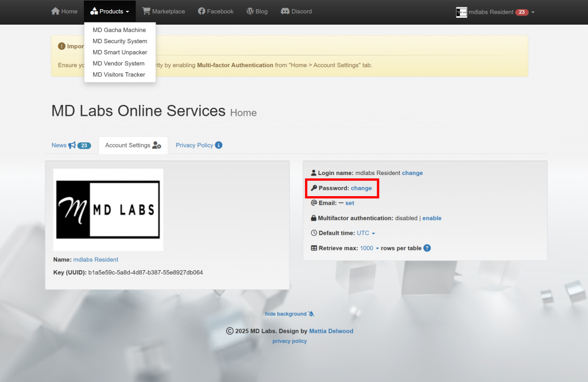Toggle hide background option
The height and width of the screenshot is (382, 588).
(289, 314)
